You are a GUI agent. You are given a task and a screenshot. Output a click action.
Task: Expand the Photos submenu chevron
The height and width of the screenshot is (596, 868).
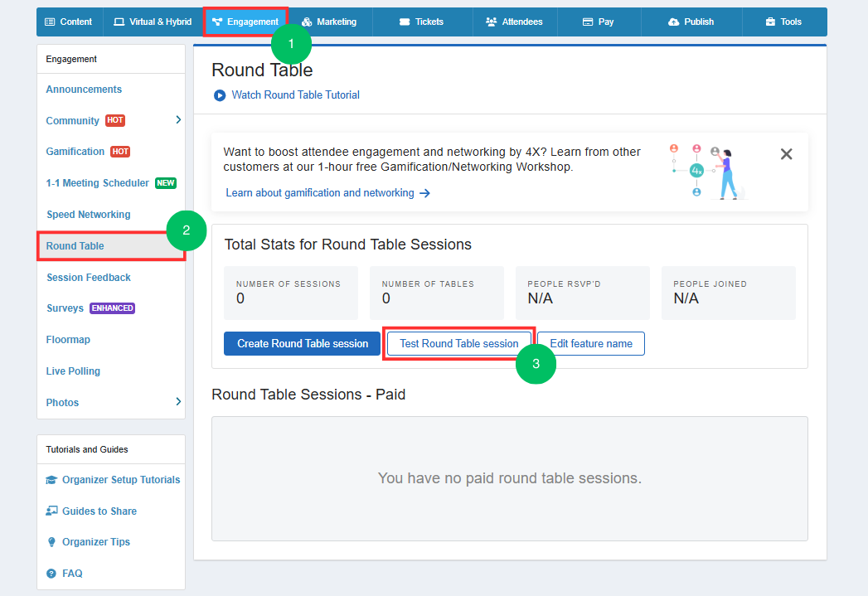pyautogui.click(x=178, y=402)
